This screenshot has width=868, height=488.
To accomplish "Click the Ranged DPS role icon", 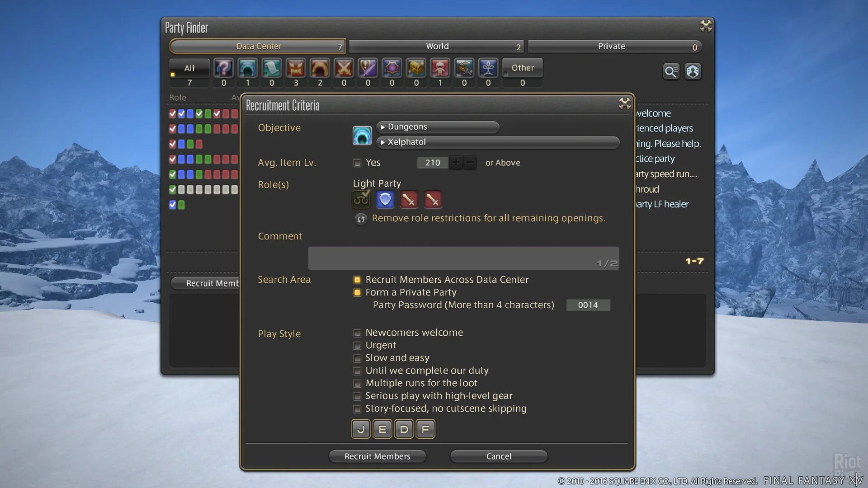I will click(x=434, y=199).
